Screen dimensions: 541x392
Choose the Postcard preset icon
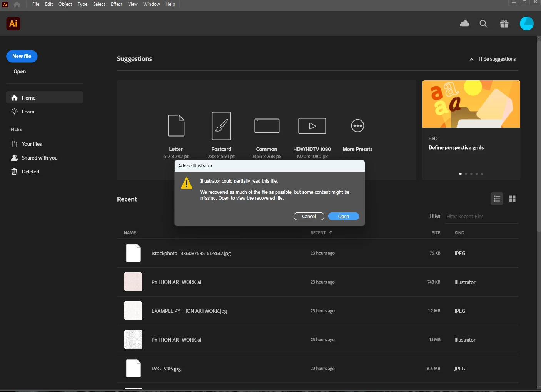[x=221, y=126]
